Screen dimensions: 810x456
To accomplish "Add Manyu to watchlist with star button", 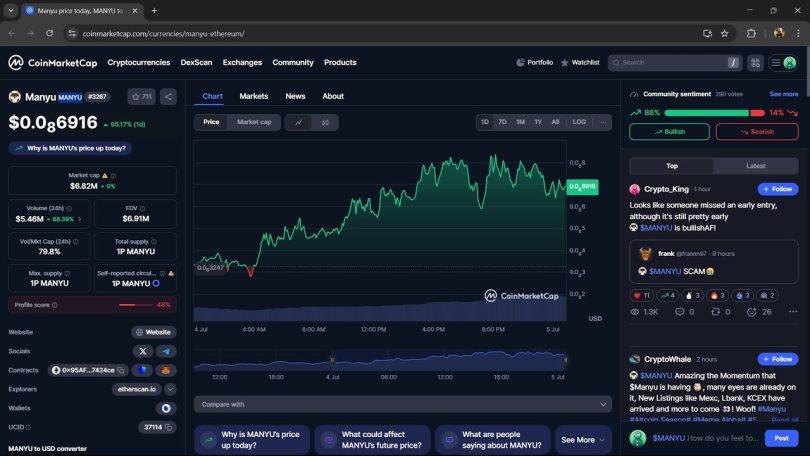I will coord(141,97).
